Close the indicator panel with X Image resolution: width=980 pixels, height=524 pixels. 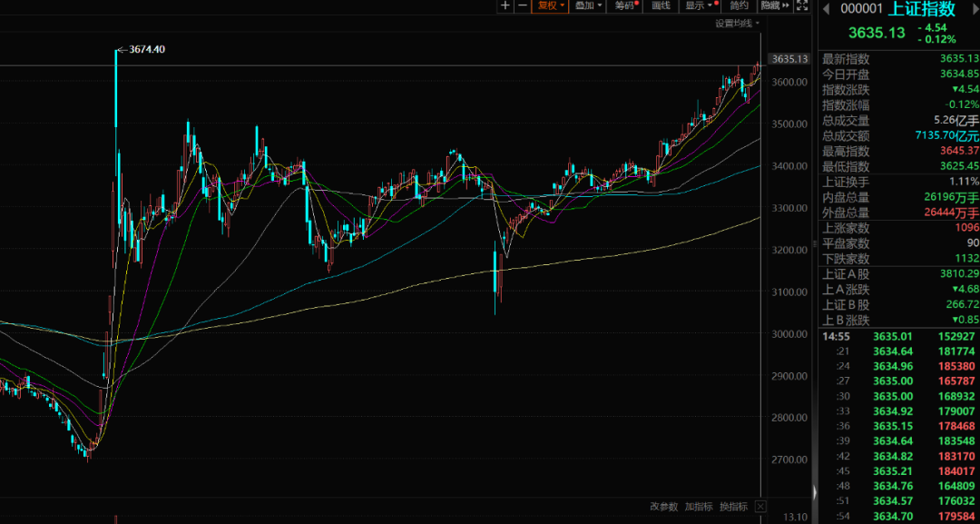pos(760,506)
